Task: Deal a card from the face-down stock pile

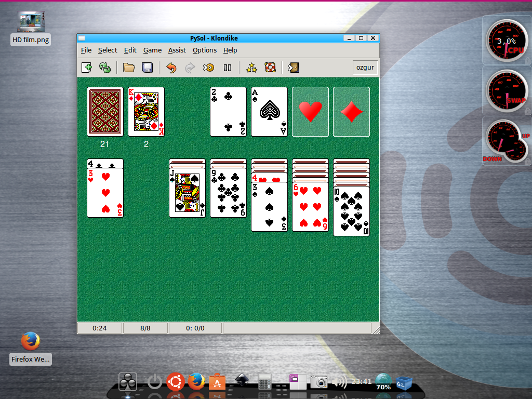Action: 105,112
